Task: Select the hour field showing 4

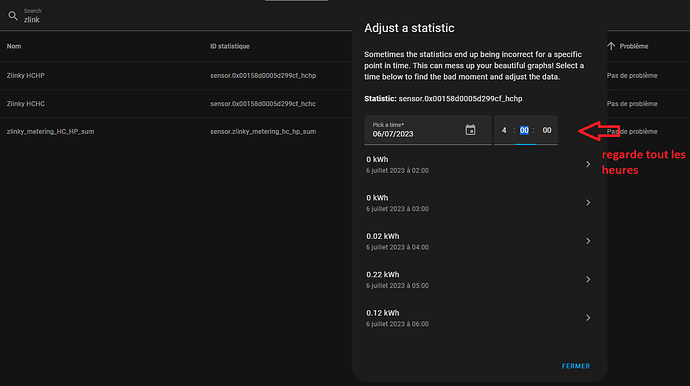Action: click(504, 130)
